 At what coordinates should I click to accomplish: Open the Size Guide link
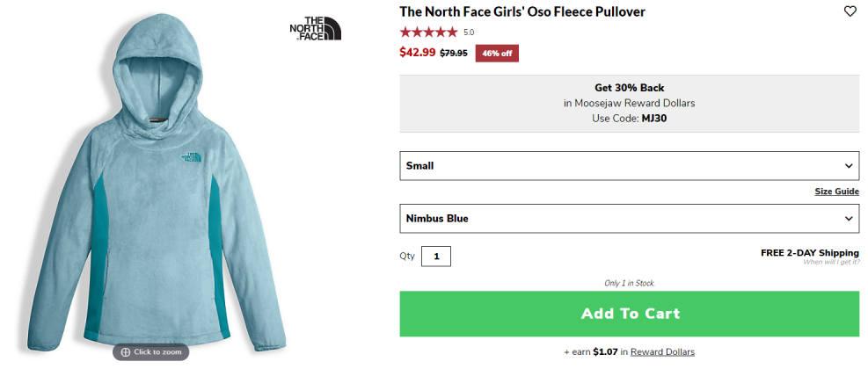(836, 192)
